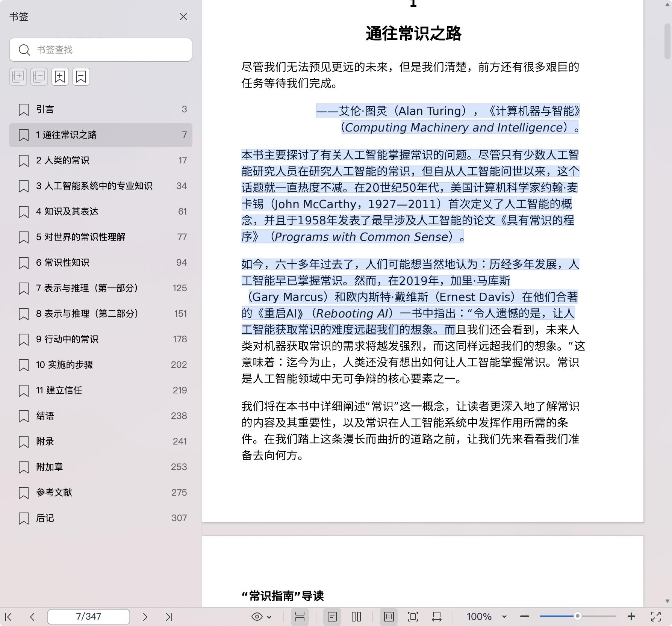Go to bookmark 4 知识及其表达
This screenshot has width=672, height=626.
point(101,212)
